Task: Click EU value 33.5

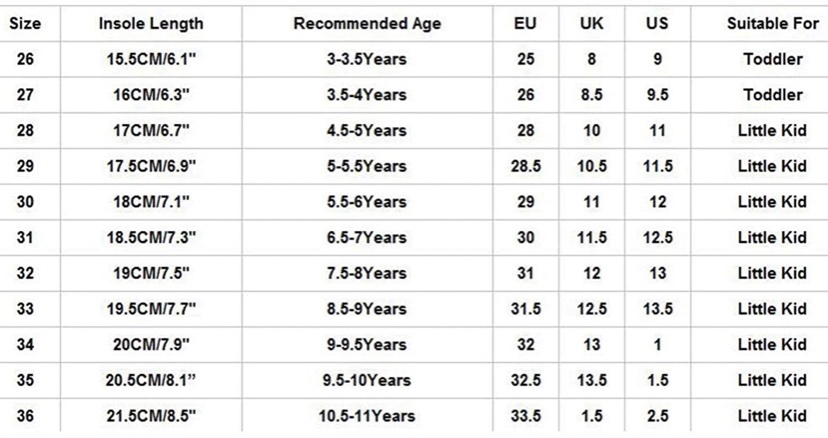Action: point(525,416)
